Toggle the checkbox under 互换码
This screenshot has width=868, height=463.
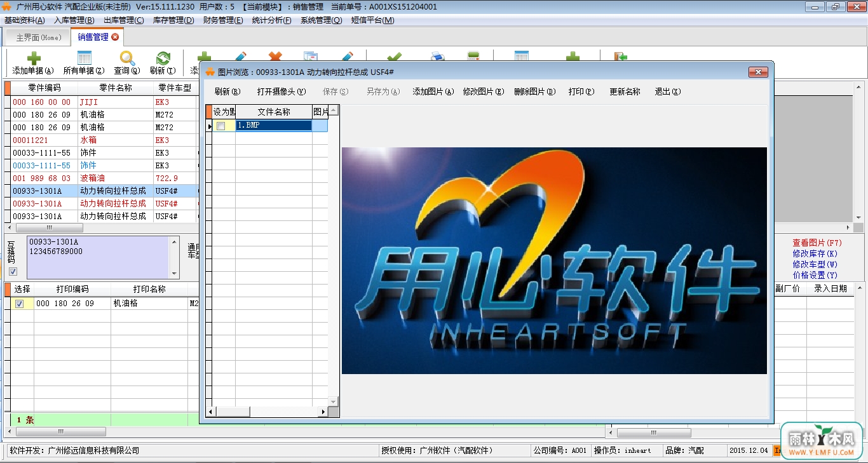pos(13,272)
